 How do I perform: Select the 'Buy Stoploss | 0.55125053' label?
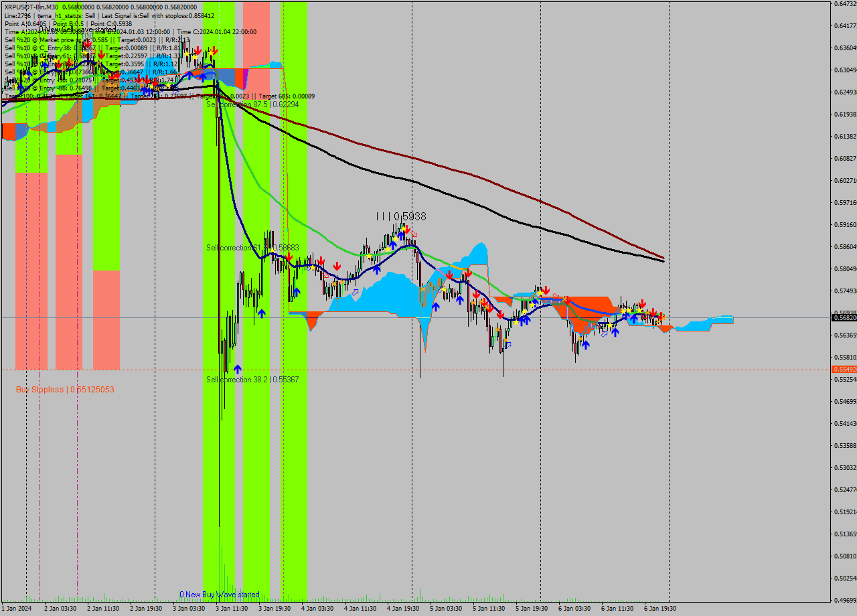65,389
